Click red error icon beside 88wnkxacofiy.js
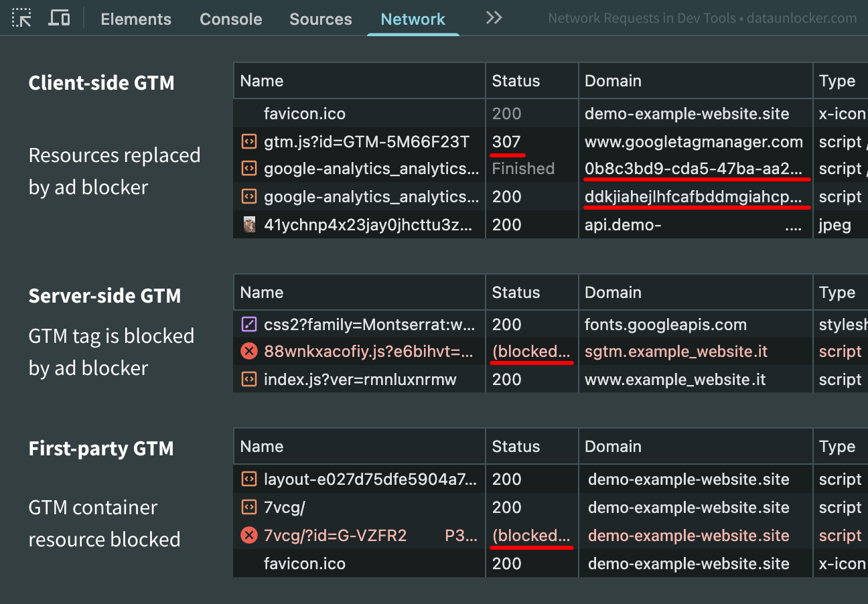Screen dimensions: 868x604 [248, 352]
